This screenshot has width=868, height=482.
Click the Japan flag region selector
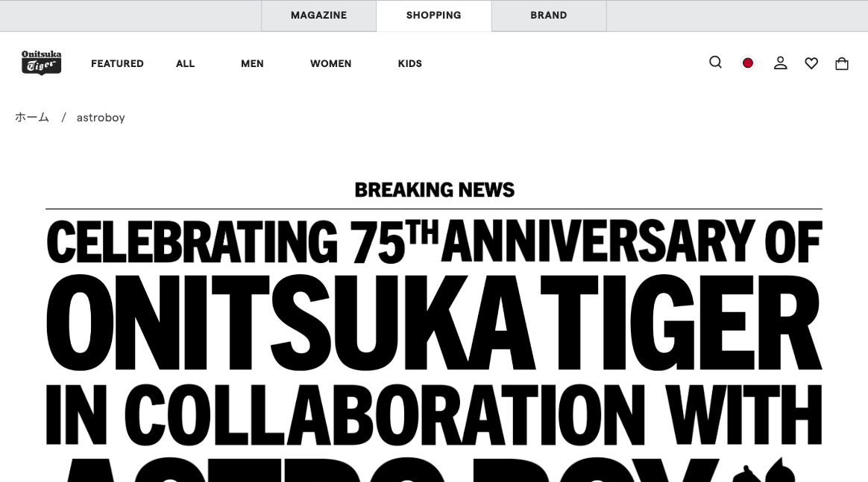748,63
